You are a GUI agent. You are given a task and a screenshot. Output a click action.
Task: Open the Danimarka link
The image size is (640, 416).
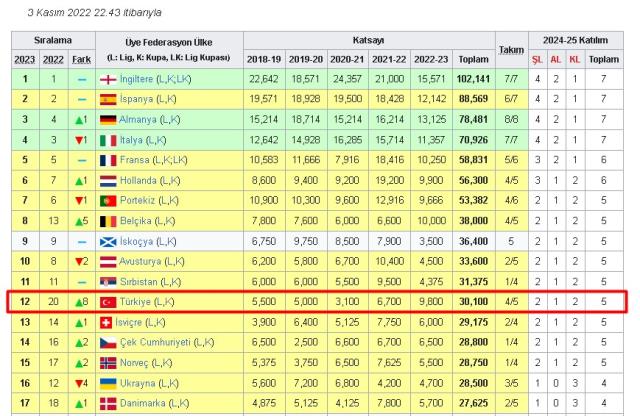pyautogui.click(x=142, y=403)
